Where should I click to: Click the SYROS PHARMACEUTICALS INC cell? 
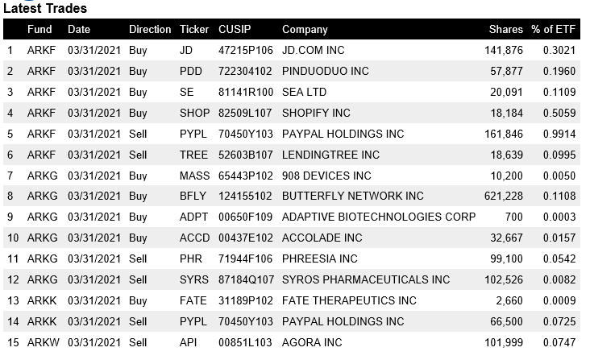[366, 279]
